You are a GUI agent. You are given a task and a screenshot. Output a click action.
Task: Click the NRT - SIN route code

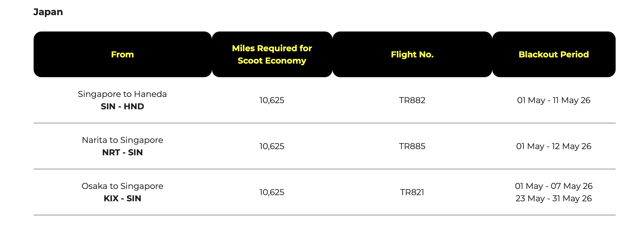tap(122, 152)
